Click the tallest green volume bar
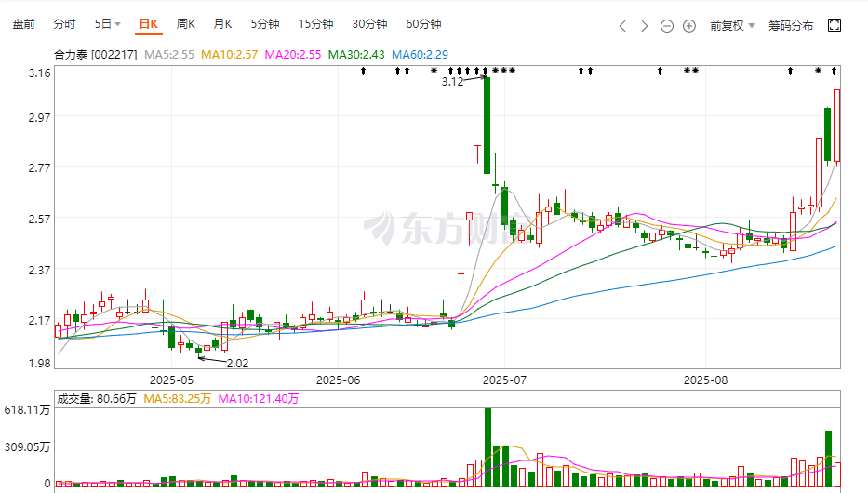 point(487,447)
